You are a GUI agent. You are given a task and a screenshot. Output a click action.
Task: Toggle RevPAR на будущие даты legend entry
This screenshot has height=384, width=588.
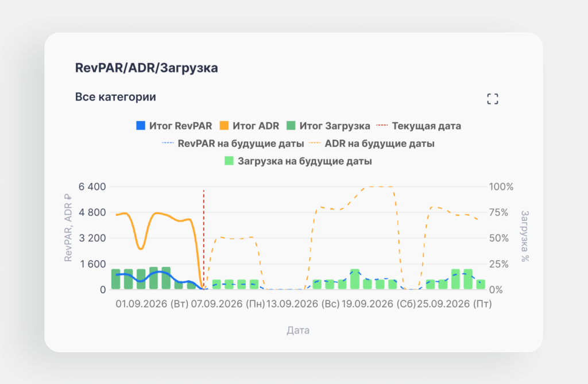point(233,143)
